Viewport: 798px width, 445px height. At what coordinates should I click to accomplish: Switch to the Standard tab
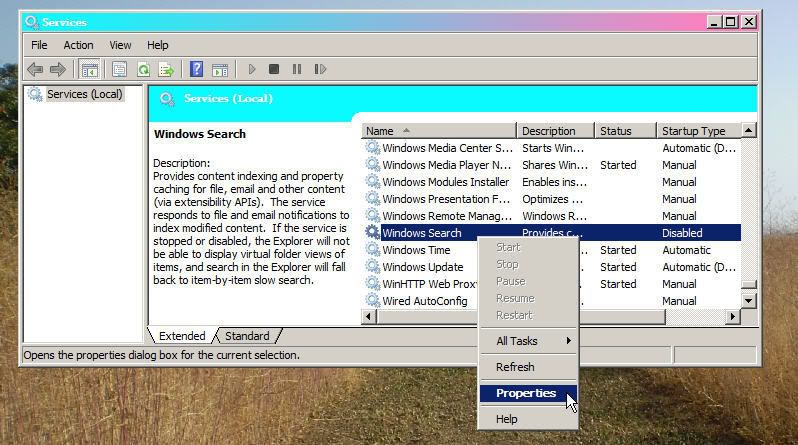pyautogui.click(x=247, y=336)
